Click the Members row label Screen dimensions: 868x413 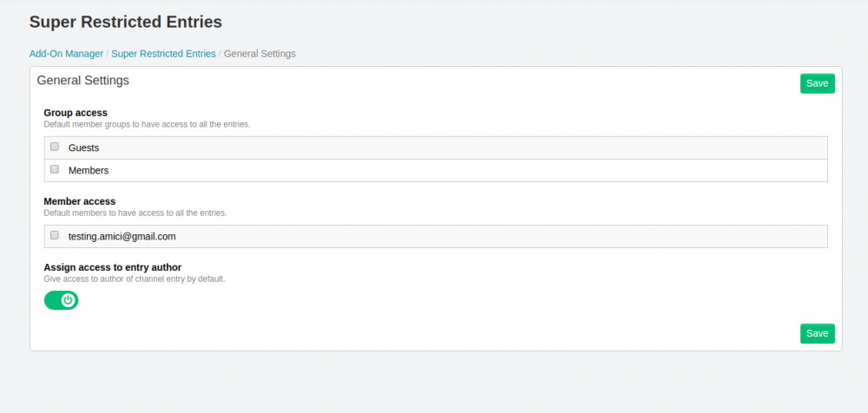pyautogui.click(x=89, y=171)
